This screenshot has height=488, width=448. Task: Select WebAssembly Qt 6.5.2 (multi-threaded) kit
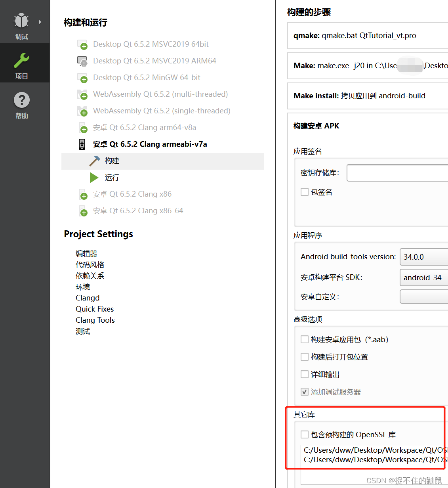click(160, 94)
